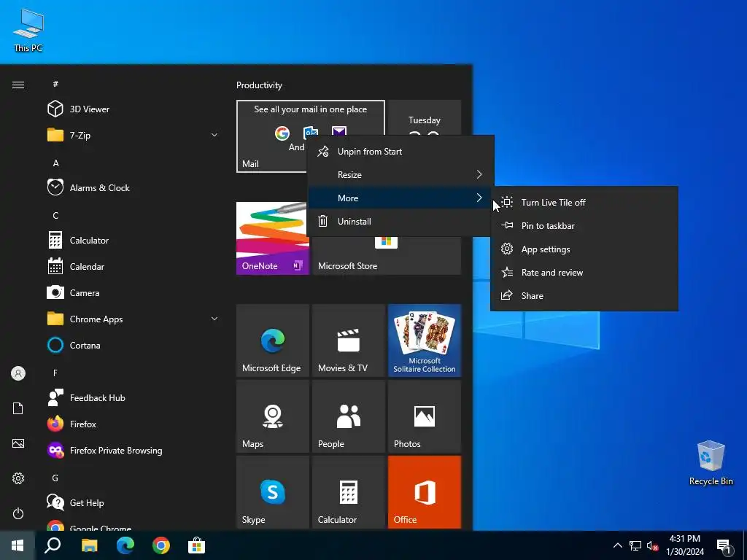The height and width of the screenshot is (560, 747).
Task: Select the This PC desktop icon
Action: point(28,31)
